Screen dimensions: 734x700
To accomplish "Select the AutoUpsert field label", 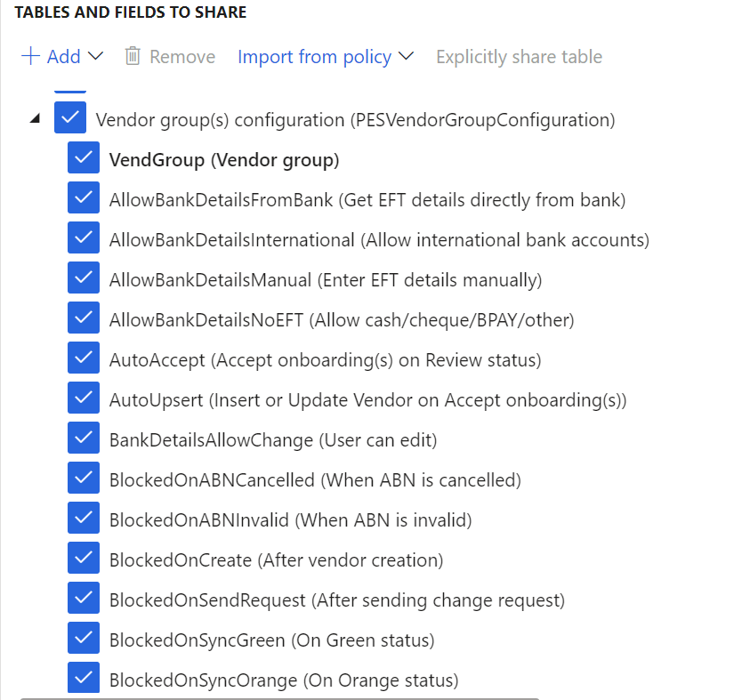I will tap(368, 400).
